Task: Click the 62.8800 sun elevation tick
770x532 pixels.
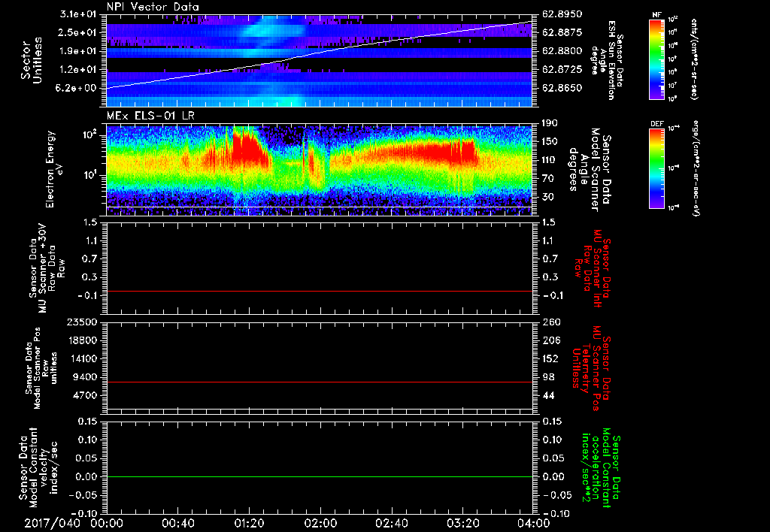Action: click(x=562, y=51)
